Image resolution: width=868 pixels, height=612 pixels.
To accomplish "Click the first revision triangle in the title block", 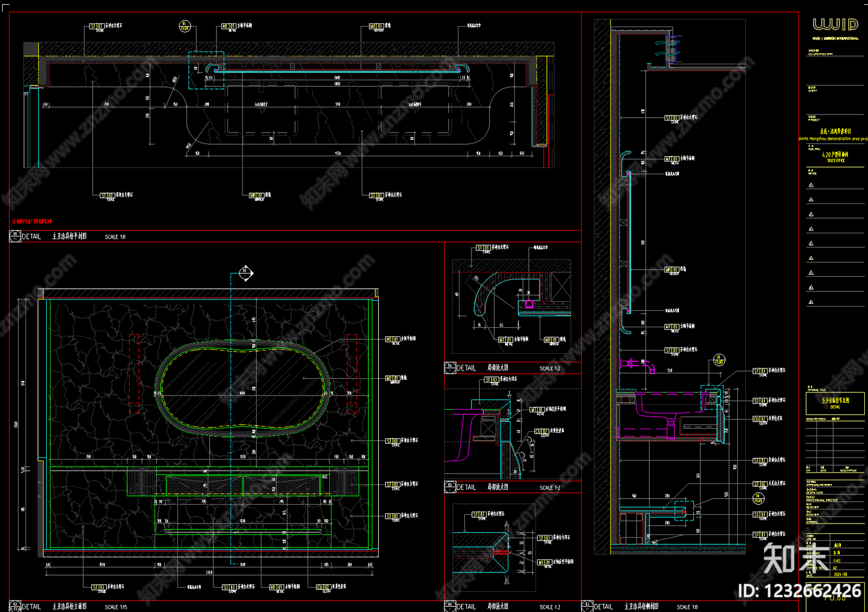I will [811, 185].
